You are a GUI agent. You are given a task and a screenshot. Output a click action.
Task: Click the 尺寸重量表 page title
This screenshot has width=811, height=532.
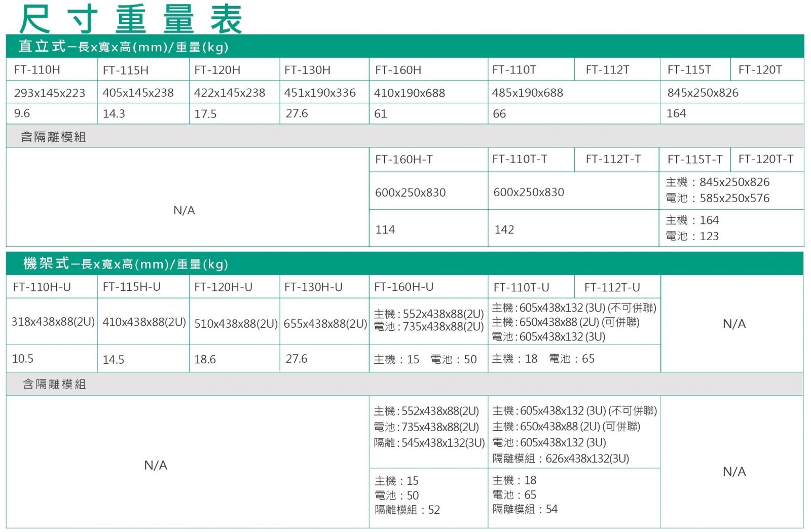[130, 19]
